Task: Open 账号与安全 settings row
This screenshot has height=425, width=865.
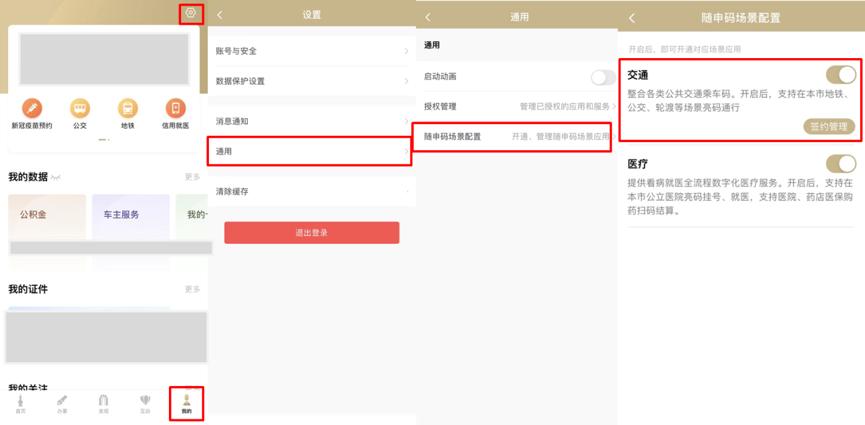Action: click(312, 51)
